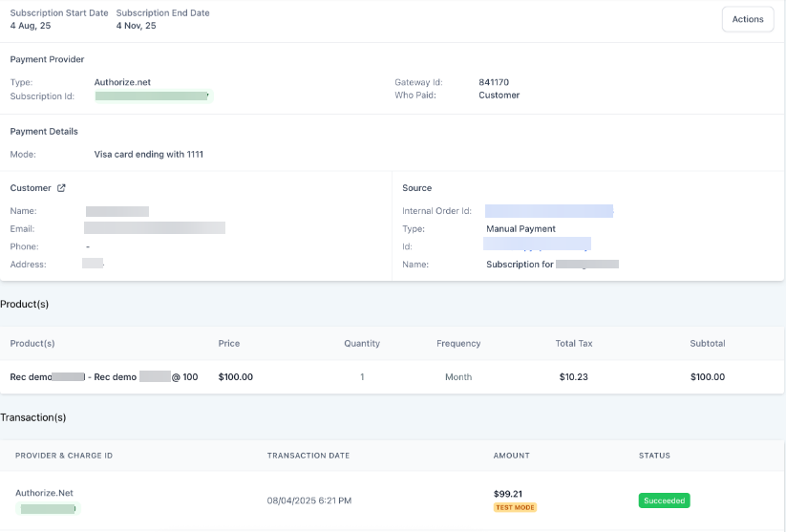Image resolution: width=786 pixels, height=532 pixels.
Task: Click the Gateway Id value 841170
Action: tap(494, 82)
